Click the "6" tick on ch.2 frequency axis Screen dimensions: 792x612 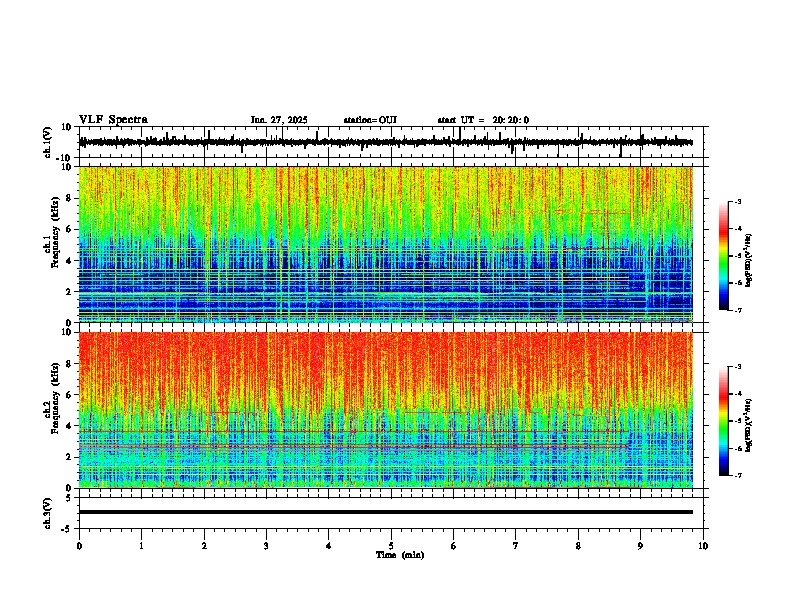tap(69, 395)
